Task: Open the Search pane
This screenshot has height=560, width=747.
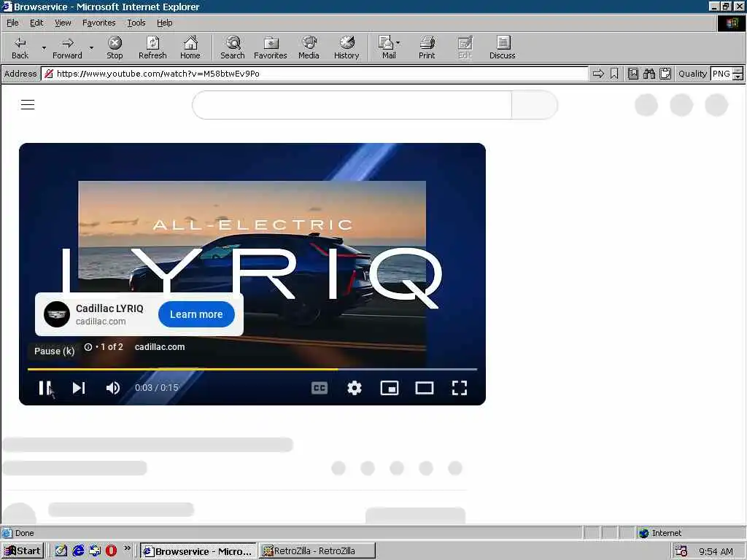Action: (233, 47)
